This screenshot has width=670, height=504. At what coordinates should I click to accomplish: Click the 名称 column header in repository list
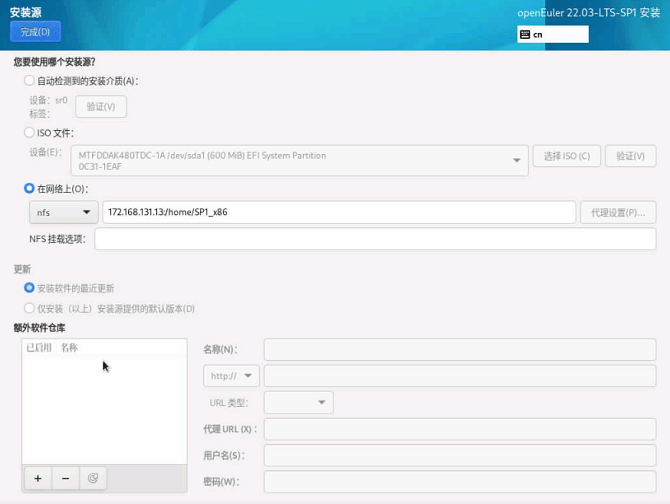(x=69, y=348)
